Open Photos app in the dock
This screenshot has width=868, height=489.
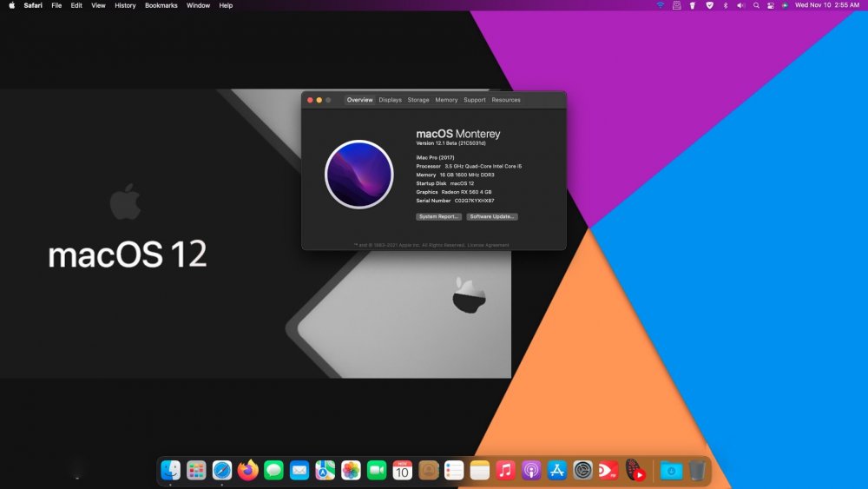(351, 471)
